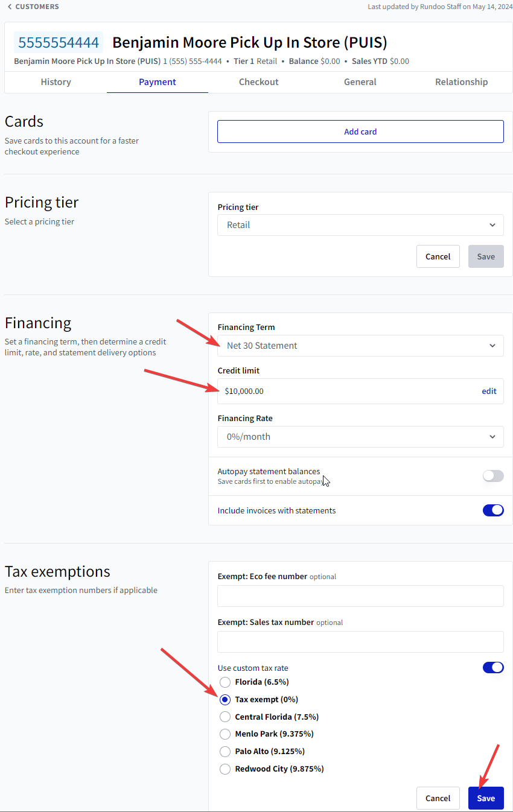
Task: Open the History tab
Action: 56,82
